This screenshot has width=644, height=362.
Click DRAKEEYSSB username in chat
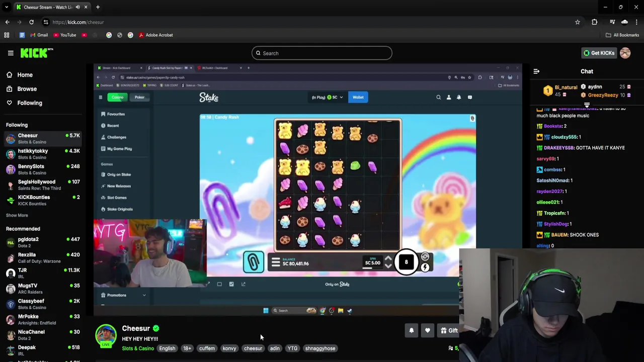(x=559, y=148)
